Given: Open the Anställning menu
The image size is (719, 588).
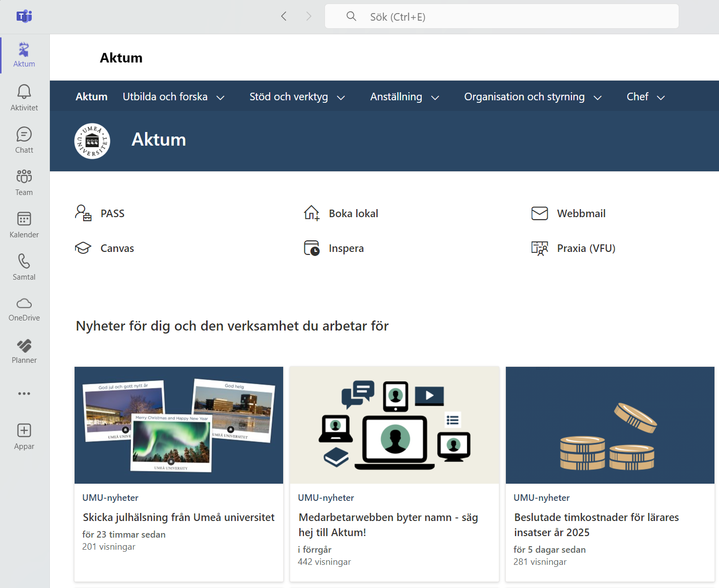Looking at the screenshot, I should 396,97.
